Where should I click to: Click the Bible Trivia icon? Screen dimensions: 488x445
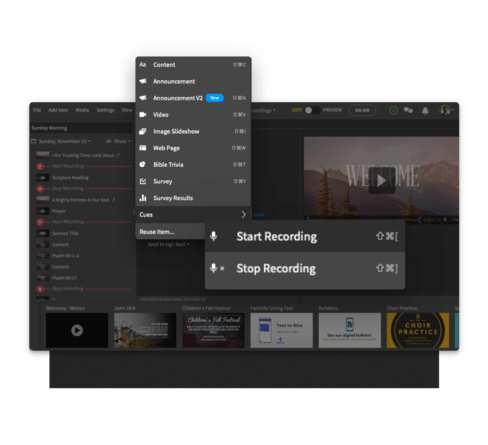(143, 164)
